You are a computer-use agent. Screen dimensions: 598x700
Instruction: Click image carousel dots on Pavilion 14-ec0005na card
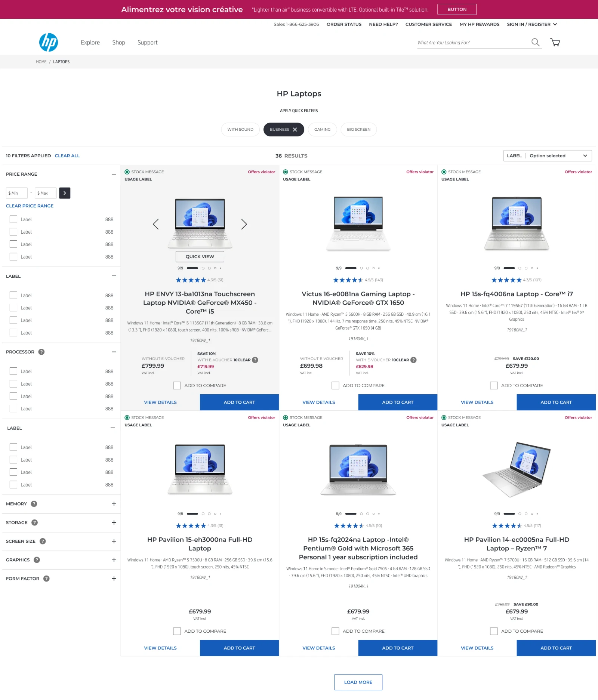pos(521,514)
